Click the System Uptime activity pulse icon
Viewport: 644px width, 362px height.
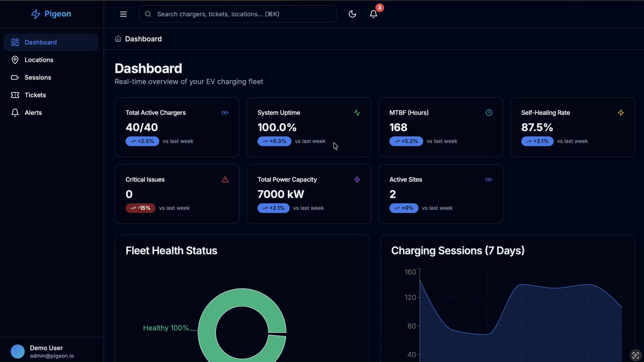point(357,113)
